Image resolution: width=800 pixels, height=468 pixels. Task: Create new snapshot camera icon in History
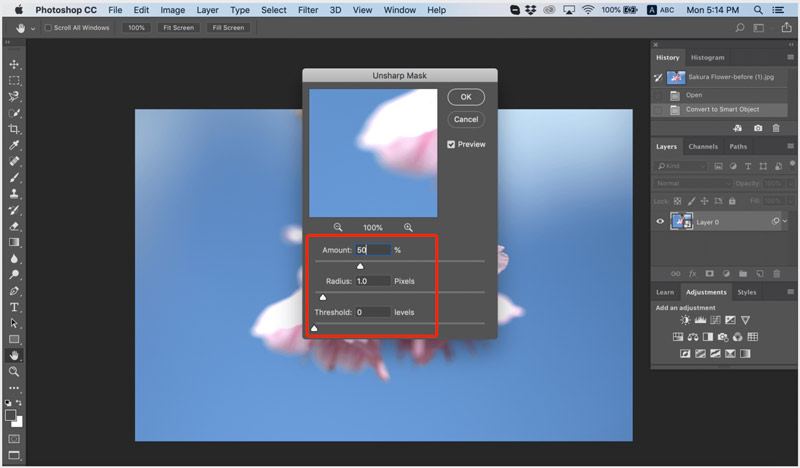coord(758,128)
